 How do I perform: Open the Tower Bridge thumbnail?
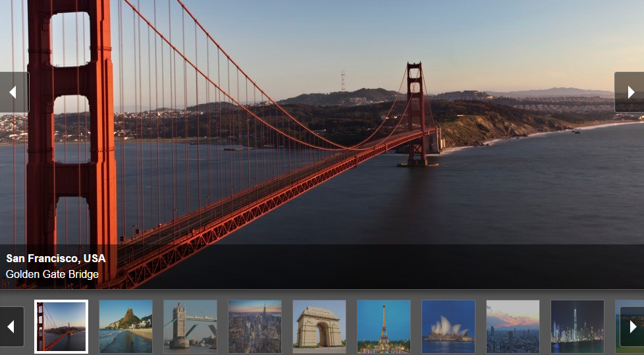tap(190, 326)
